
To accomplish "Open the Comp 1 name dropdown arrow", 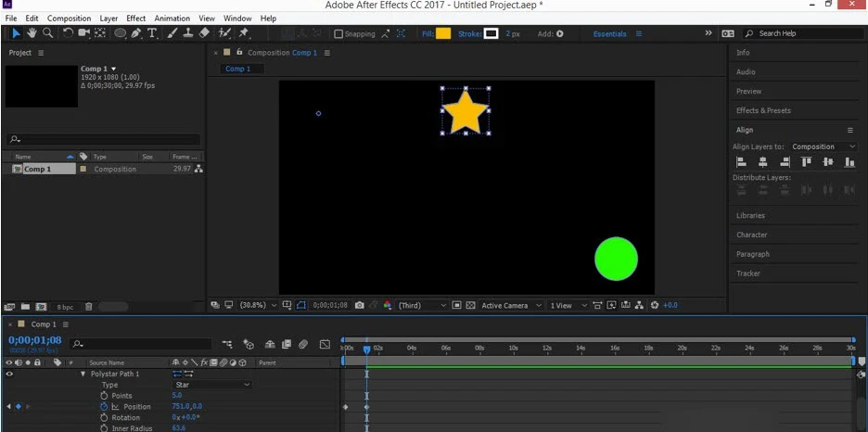I will 114,69.
